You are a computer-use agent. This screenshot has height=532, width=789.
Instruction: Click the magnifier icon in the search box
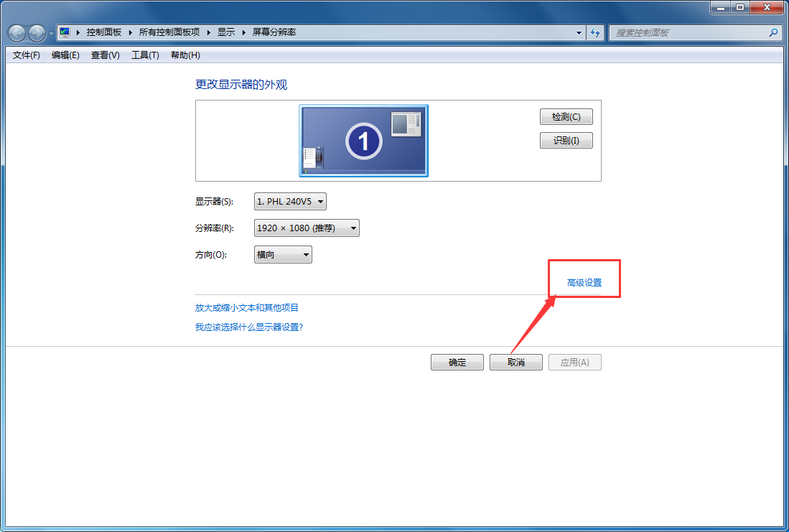click(773, 33)
